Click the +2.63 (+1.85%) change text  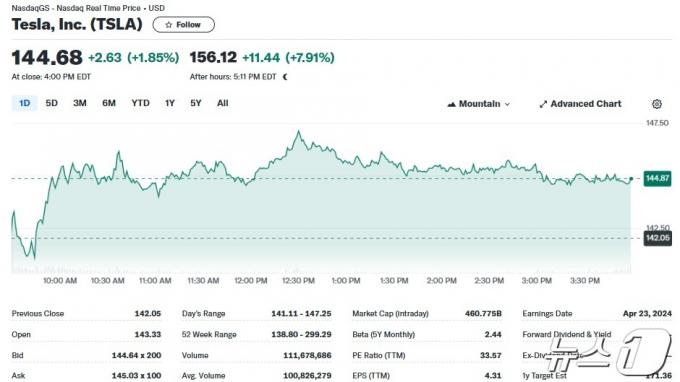pyautogui.click(x=134, y=57)
